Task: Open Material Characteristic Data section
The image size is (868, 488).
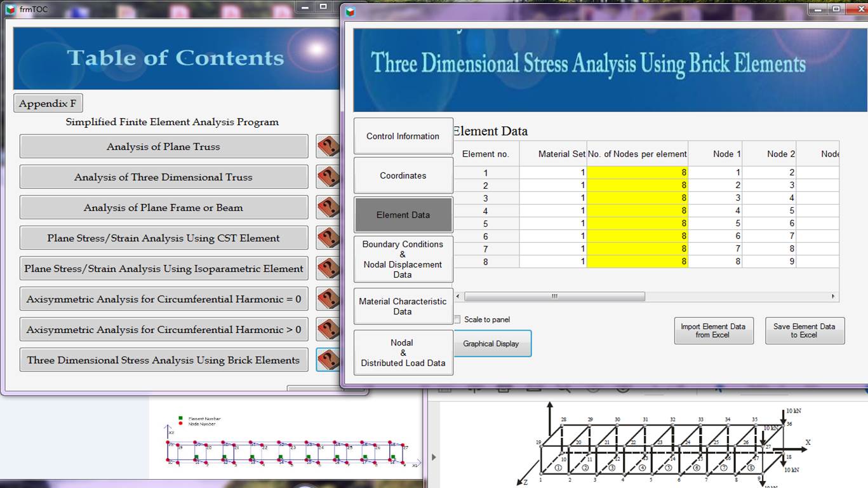Action: (x=403, y=306)
